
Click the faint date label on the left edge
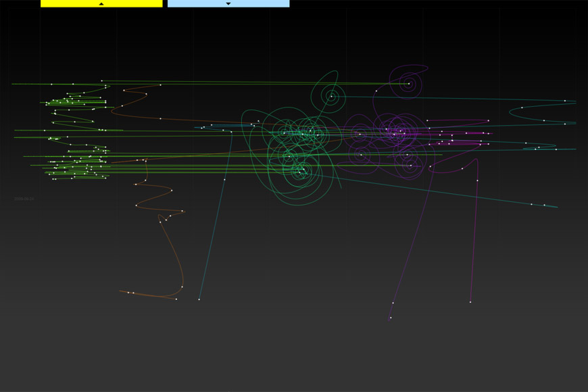(x=24, y=199)
